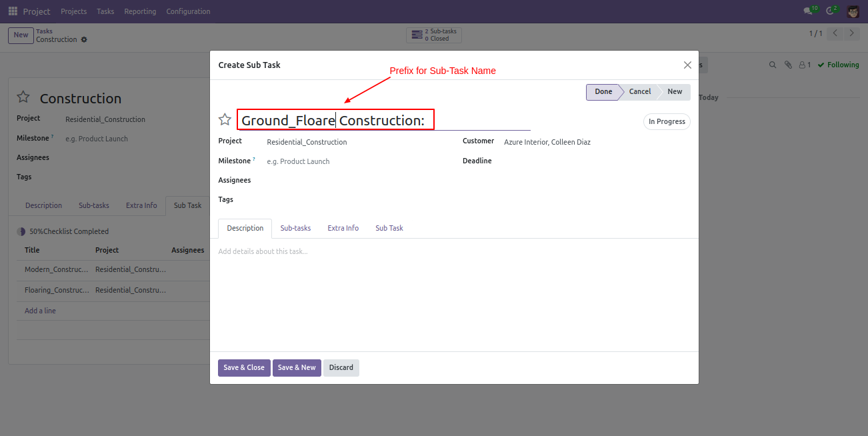Open the Modern_Construc… sub task row

(x=113, y=270)
